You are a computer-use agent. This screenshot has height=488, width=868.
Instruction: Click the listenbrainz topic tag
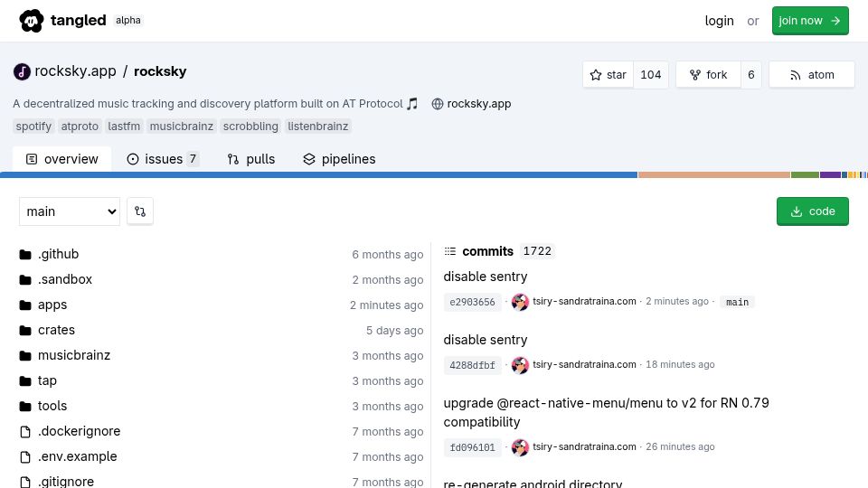[317, 127]
